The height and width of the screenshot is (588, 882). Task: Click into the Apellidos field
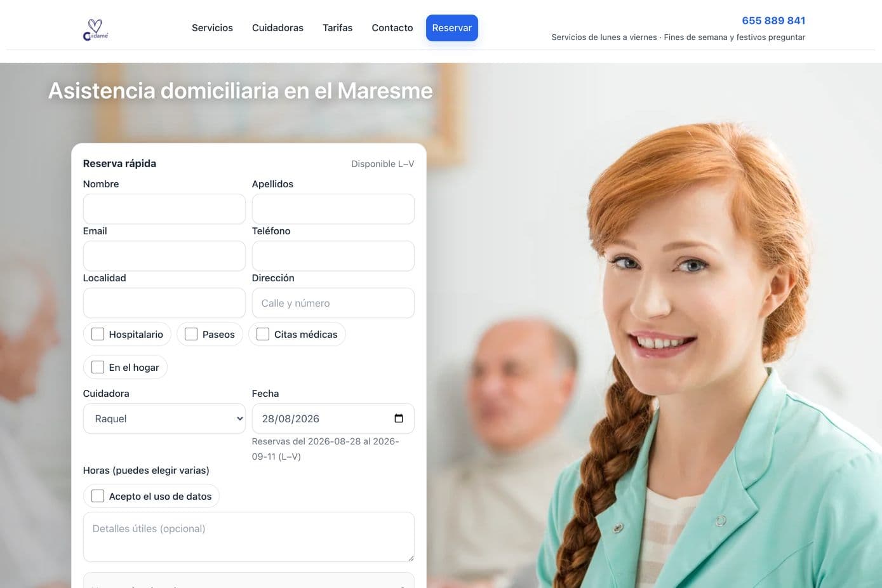click(333, 209)
